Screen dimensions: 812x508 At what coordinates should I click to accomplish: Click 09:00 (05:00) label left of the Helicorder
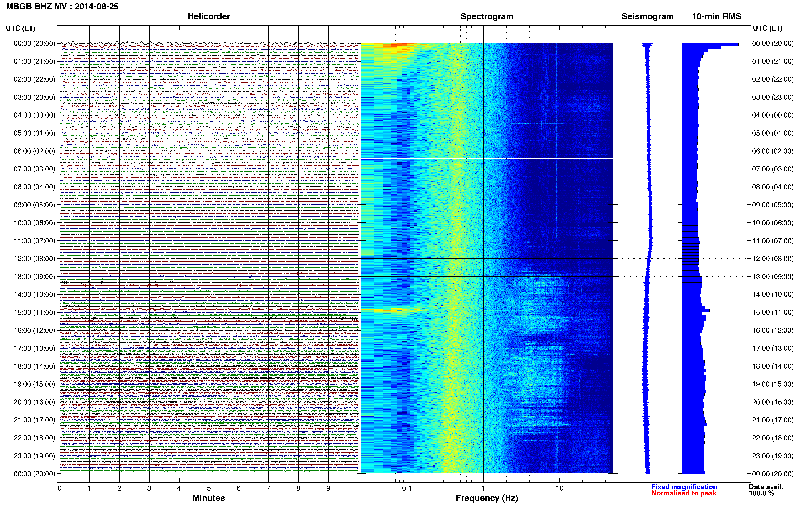(34, 205)
